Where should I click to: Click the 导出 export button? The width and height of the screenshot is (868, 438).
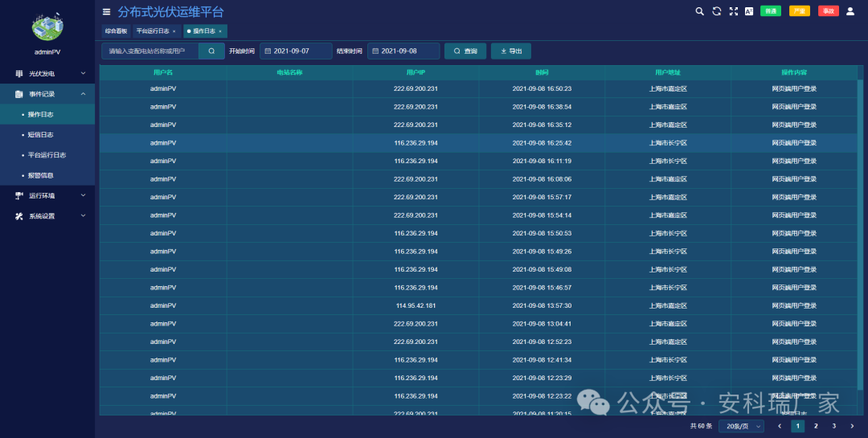coord(511,51)
